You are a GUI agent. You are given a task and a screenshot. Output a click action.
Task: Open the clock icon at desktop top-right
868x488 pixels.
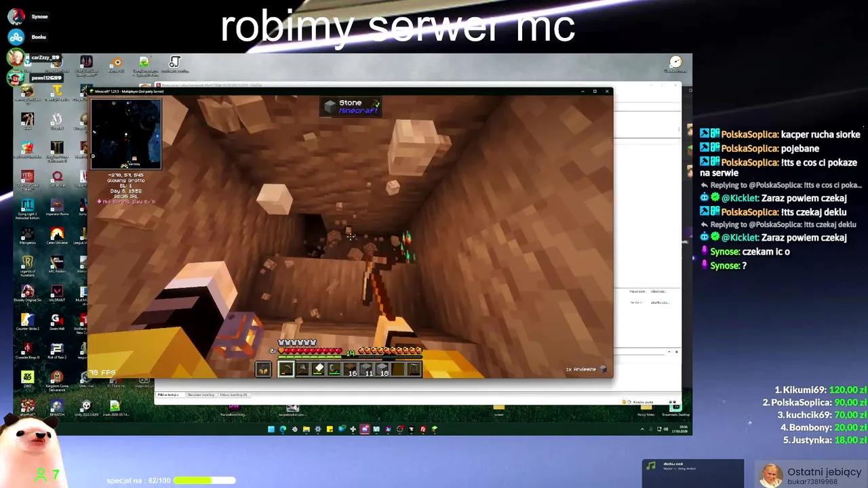click(675, 64)
